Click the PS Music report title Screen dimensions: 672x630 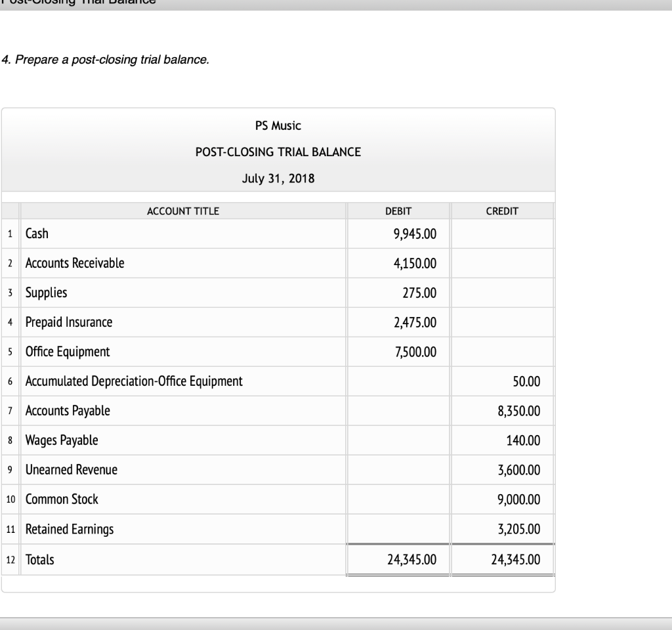pyautogui.click(x=278, y=125)
